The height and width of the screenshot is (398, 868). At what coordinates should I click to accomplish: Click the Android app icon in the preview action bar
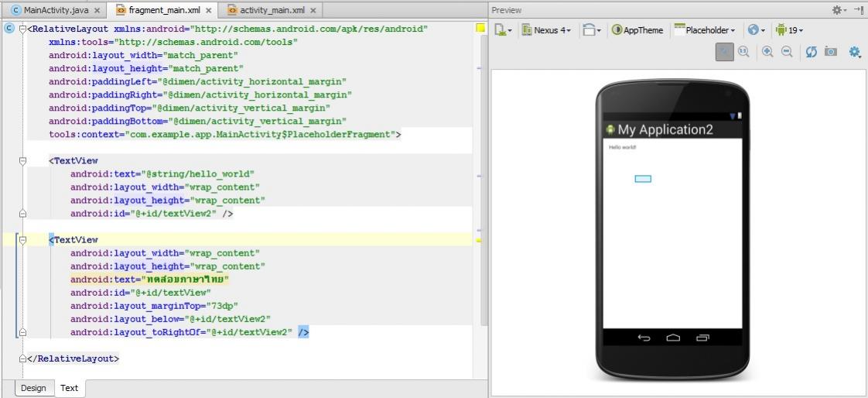click(610, 130)
